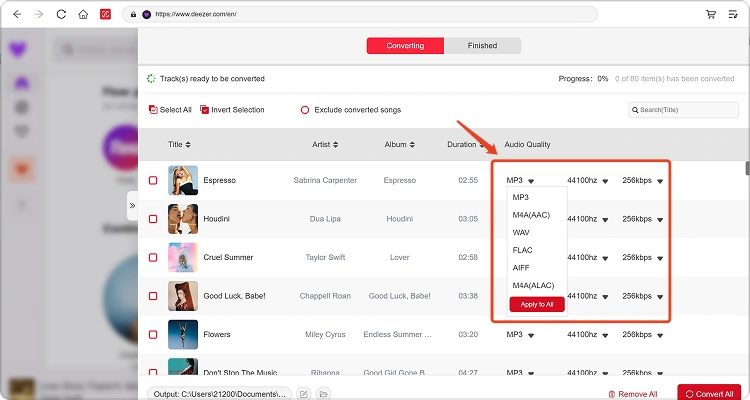Click the Output path button

219,394
